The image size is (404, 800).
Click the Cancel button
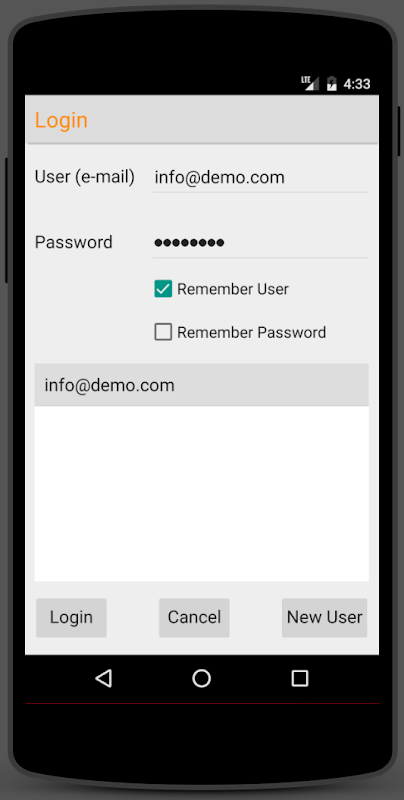click(194, 617)
